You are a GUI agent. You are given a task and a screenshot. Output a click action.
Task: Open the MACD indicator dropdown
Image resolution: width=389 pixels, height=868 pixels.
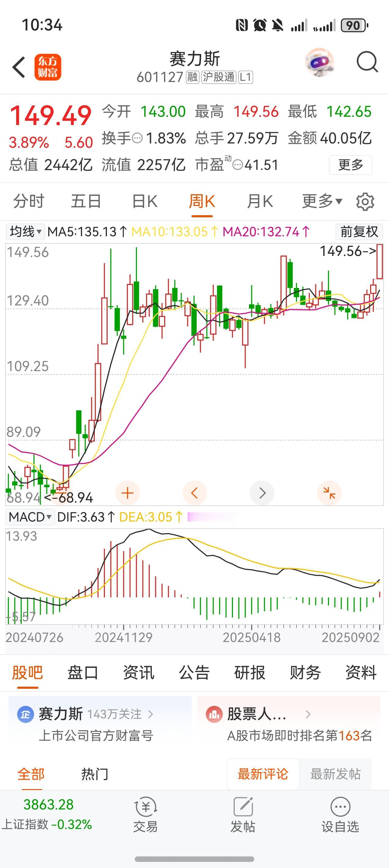coord(30,517)
